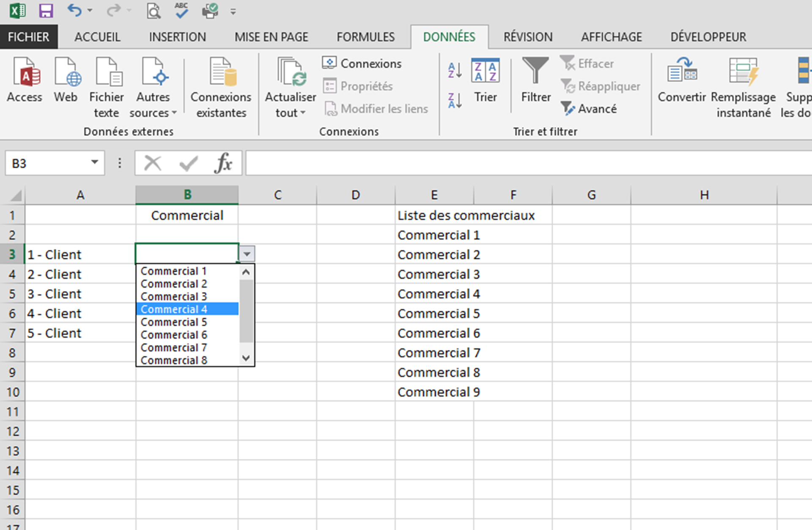Open the Name Box dropdown arrow
This screenshot has height=530, width=812.
(x=95, y=162)
